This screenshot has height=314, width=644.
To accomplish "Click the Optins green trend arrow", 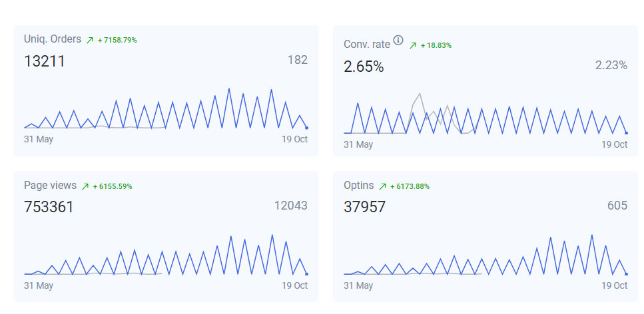I will click(382, 186).
